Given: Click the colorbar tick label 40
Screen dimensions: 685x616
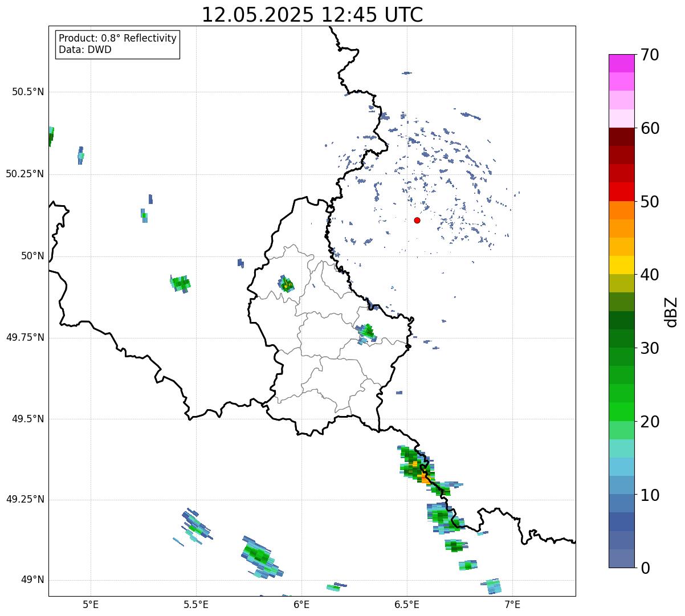Looking at the screenshot, I should pos(650,275).
